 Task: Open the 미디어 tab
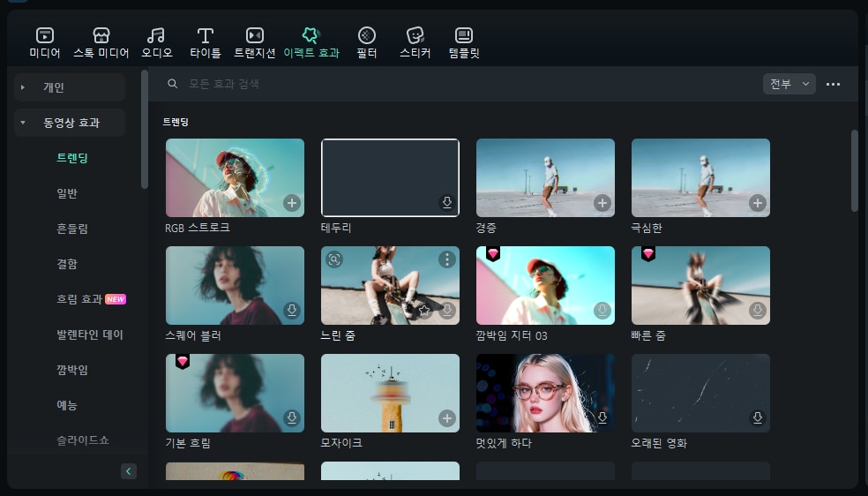pyautogui.click(x=45, y=42)
